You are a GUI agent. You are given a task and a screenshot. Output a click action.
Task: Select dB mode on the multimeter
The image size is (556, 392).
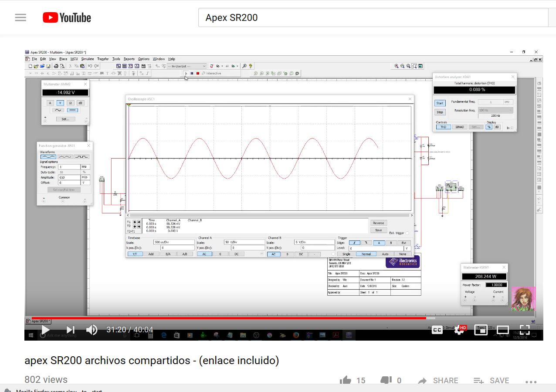[81, 103]
